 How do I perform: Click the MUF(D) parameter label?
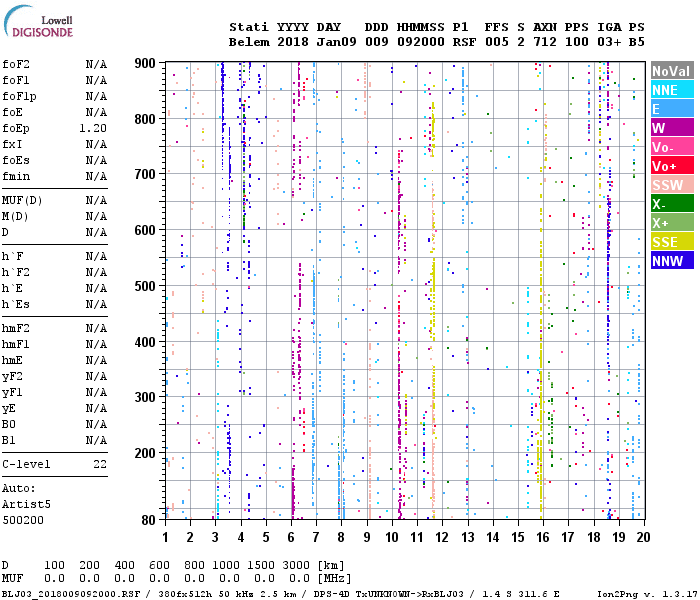[22, 200]
